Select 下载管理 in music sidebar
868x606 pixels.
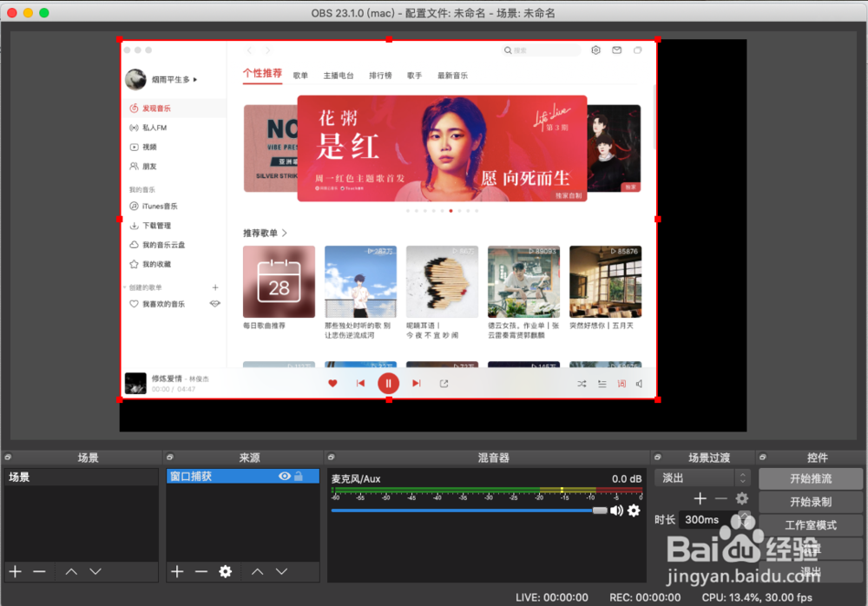coord(174,226)
